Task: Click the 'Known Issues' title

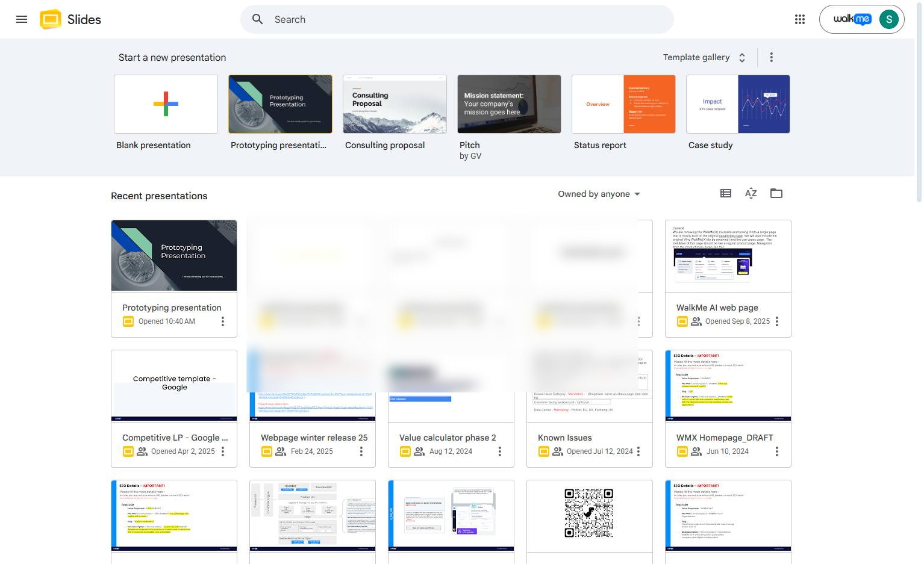Action: 564,438
